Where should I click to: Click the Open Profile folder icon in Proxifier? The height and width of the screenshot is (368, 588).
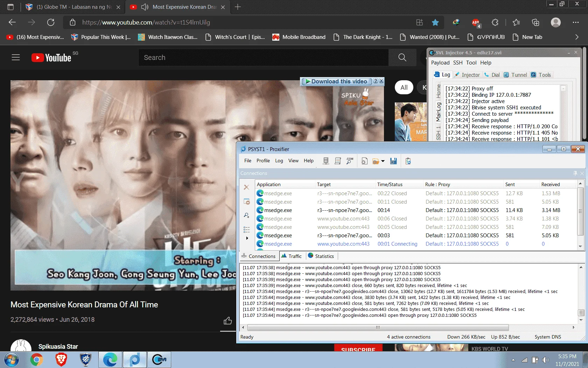click(376, 161)
